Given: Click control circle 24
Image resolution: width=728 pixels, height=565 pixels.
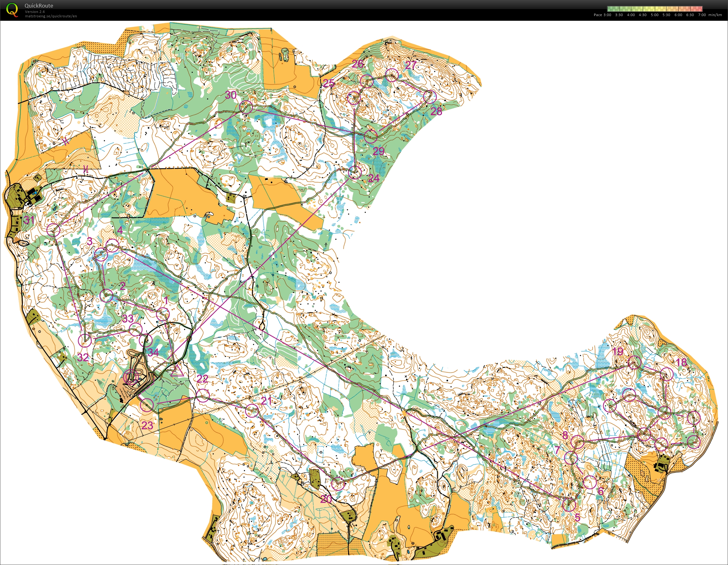Looking at the screenshot, I should (x=355, y=172).
